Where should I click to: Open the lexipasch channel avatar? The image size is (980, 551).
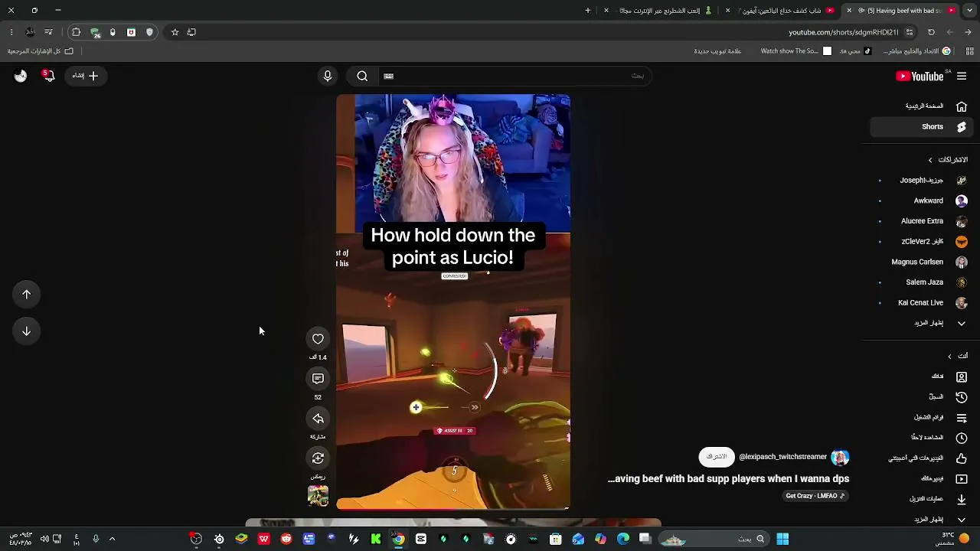(x=840, y=457)
